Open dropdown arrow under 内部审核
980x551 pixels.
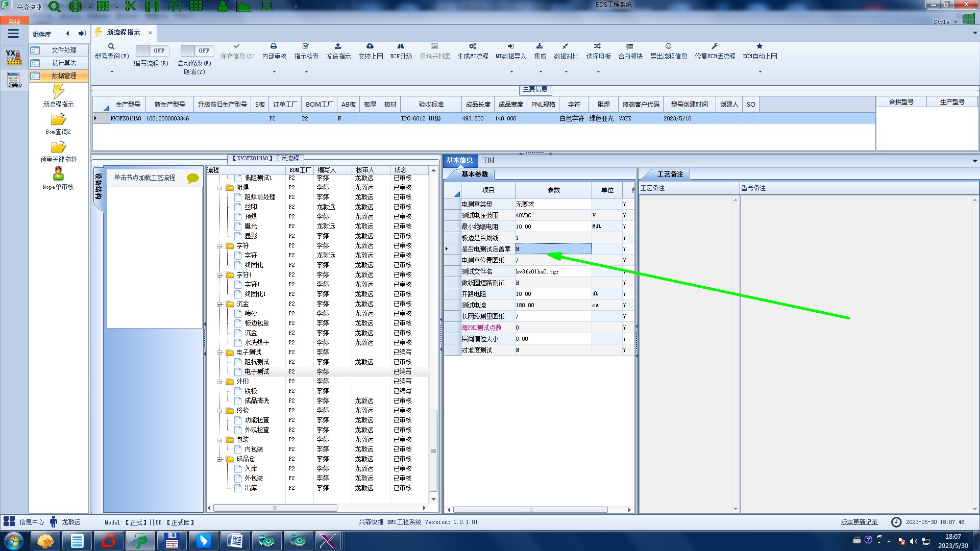pos(274,72)
